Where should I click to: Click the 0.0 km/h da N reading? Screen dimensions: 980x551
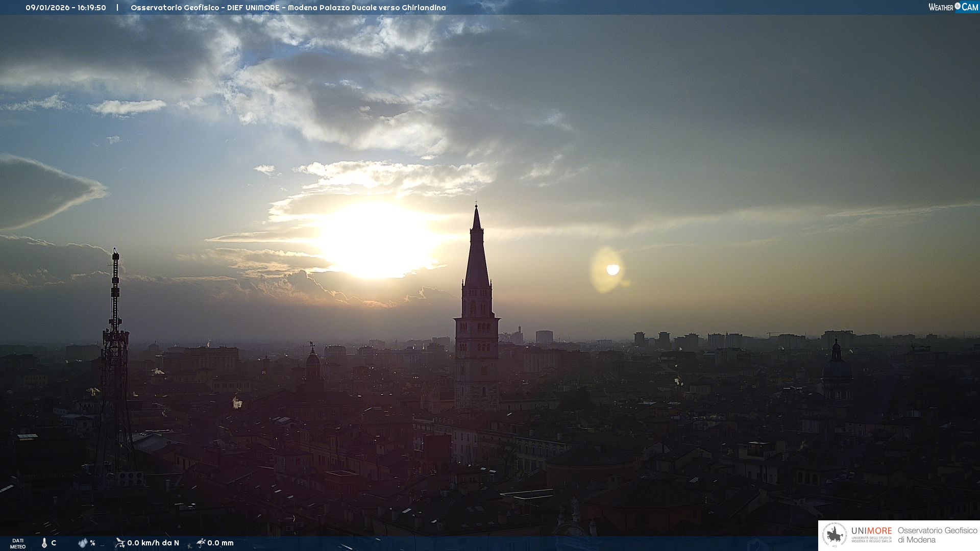point(153,543)
